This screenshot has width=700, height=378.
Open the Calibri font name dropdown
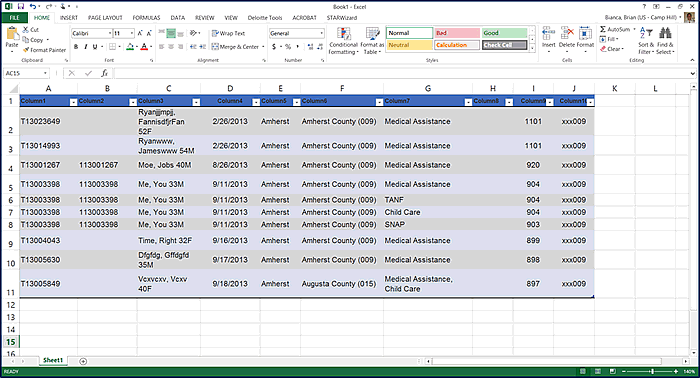(x=109, y=33)
